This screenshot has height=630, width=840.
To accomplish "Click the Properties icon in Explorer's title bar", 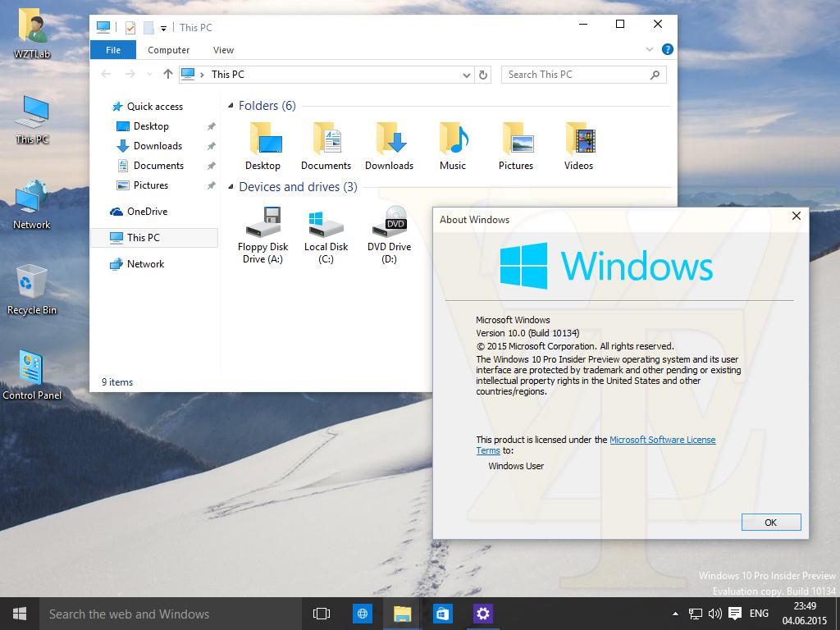I will (130, 27).
